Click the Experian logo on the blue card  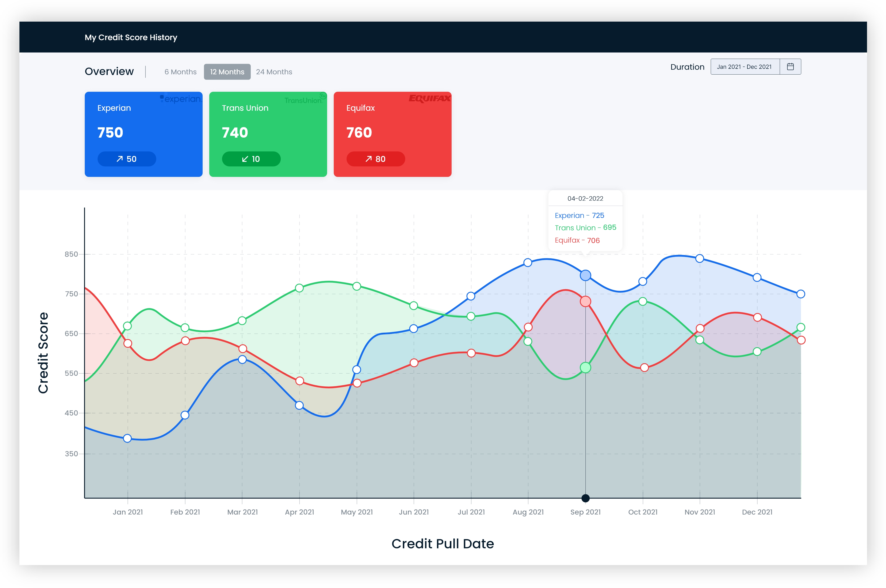[181, 99]
